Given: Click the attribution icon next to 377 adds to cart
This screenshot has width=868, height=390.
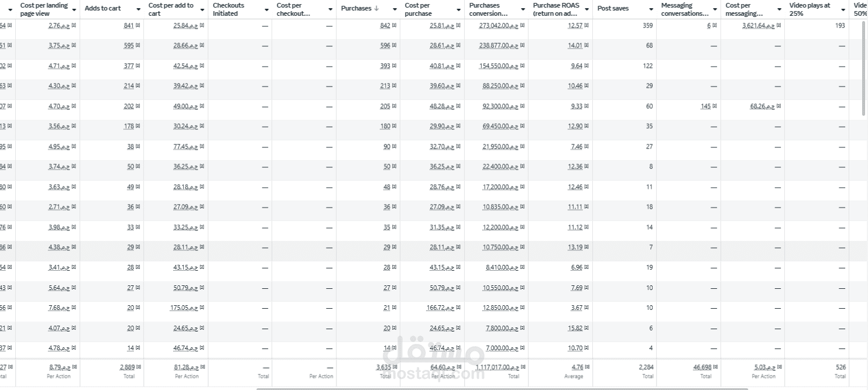Looking at the screenshot, I should tap(138, 65).
